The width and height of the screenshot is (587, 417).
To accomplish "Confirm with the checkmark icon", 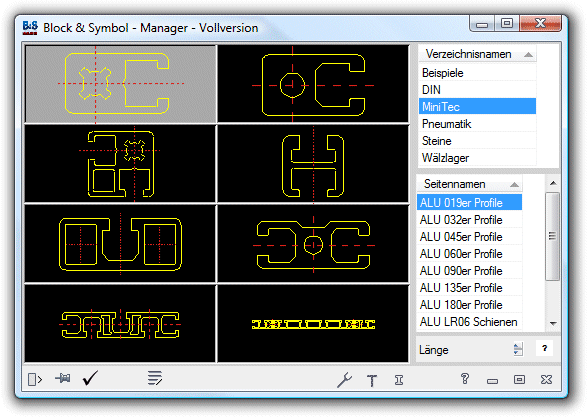I will pyautogui.click(x=90, y=378).
